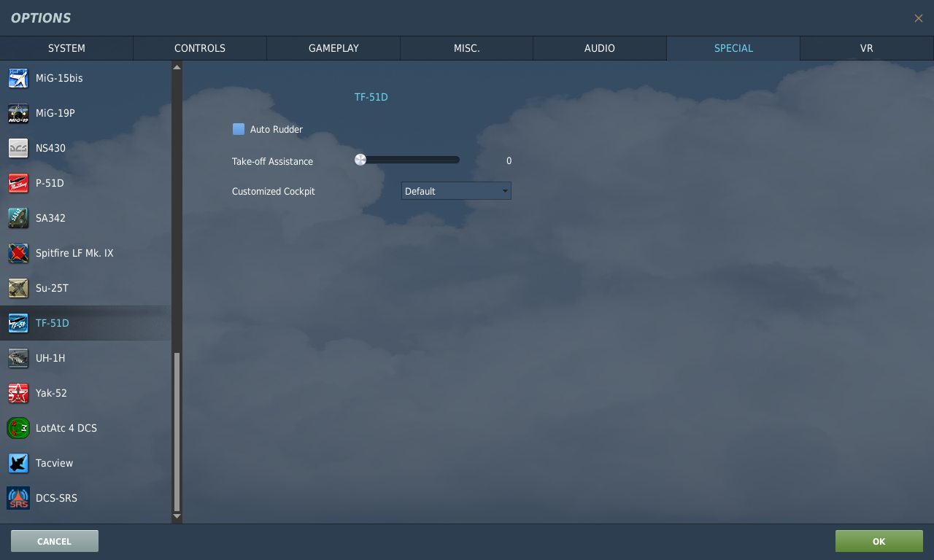Select the NS430 list entry text
Screen dimensions: 934x560
(x=50, y=148)
